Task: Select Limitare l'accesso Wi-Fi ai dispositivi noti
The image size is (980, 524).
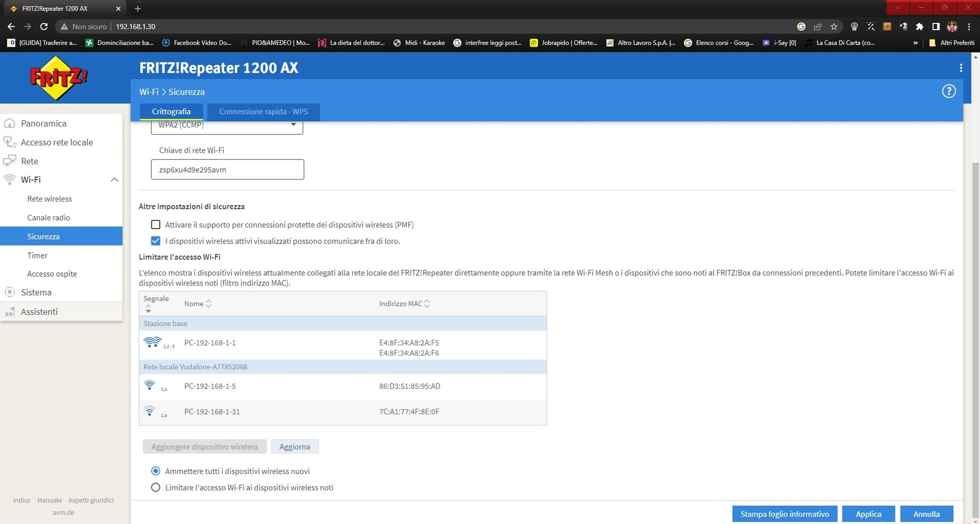Action: point(155,487)
